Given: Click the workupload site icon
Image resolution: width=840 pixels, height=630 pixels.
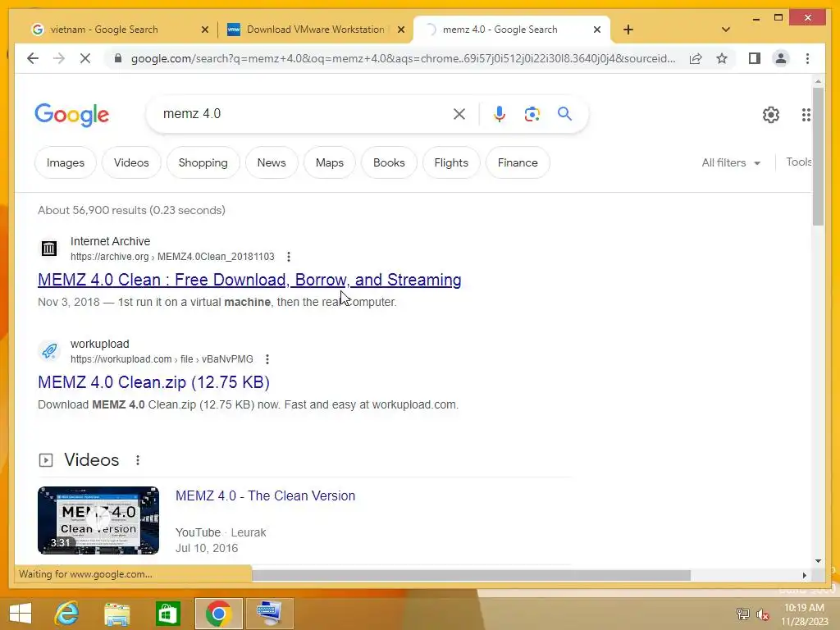Looking at the screenshot, I should tap(49, 351).
